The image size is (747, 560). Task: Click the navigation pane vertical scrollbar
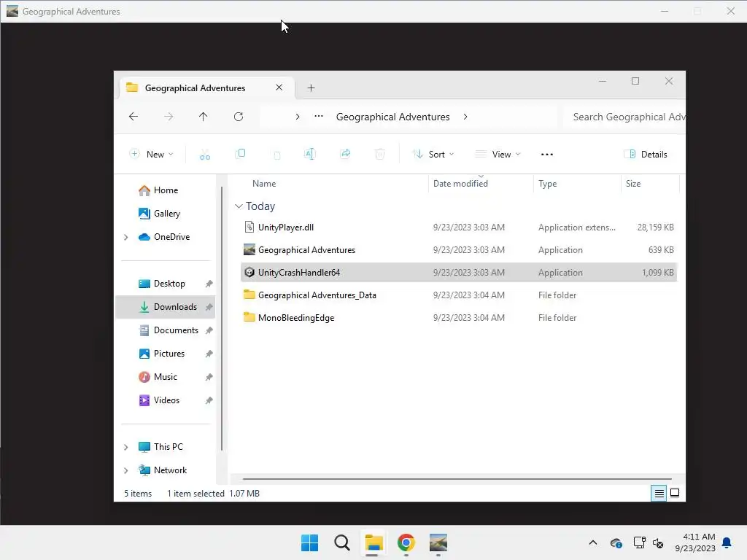222,318
